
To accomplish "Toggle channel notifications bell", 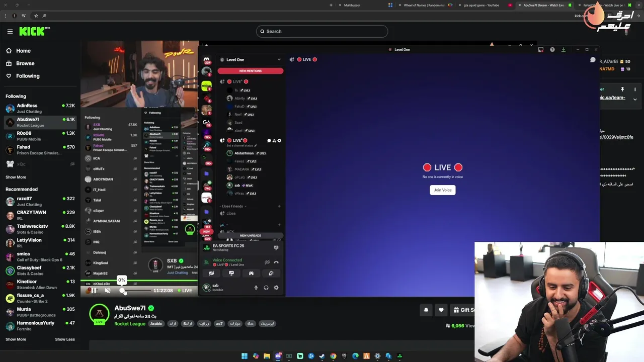I will pyautogui.click(x=426, y=310).
